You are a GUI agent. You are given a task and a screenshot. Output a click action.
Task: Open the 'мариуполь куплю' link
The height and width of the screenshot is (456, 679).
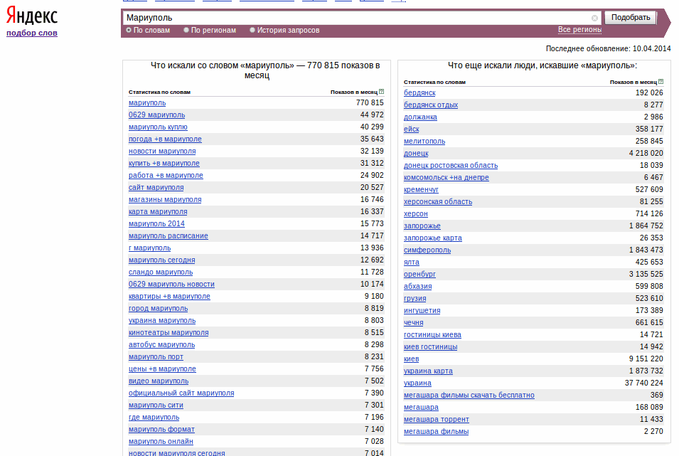(x=158, y=127)
